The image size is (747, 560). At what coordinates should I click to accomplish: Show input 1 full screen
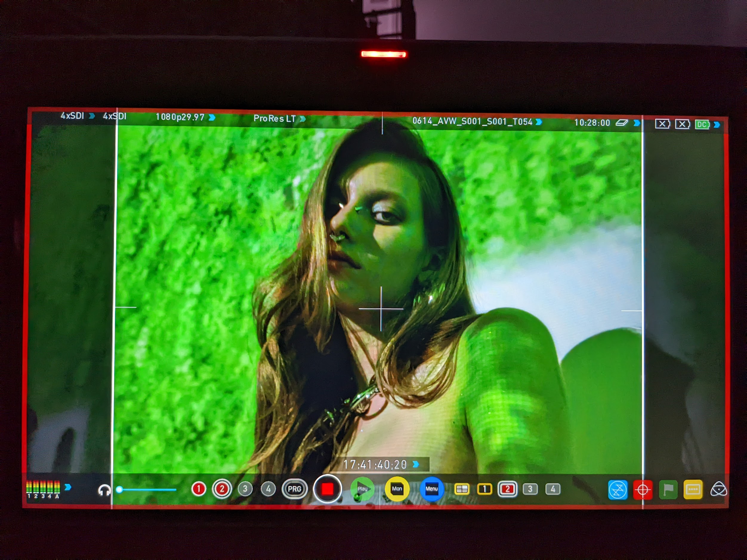[484, 489]
